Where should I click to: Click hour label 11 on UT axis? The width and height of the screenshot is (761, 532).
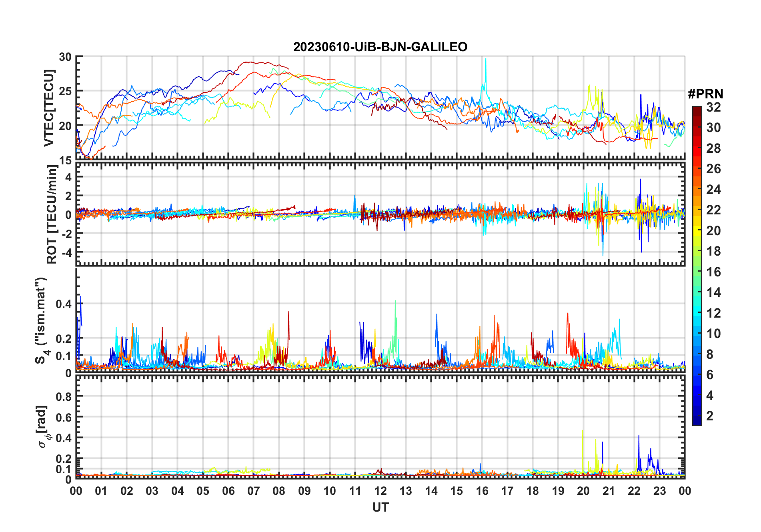[x=355, y=491]
